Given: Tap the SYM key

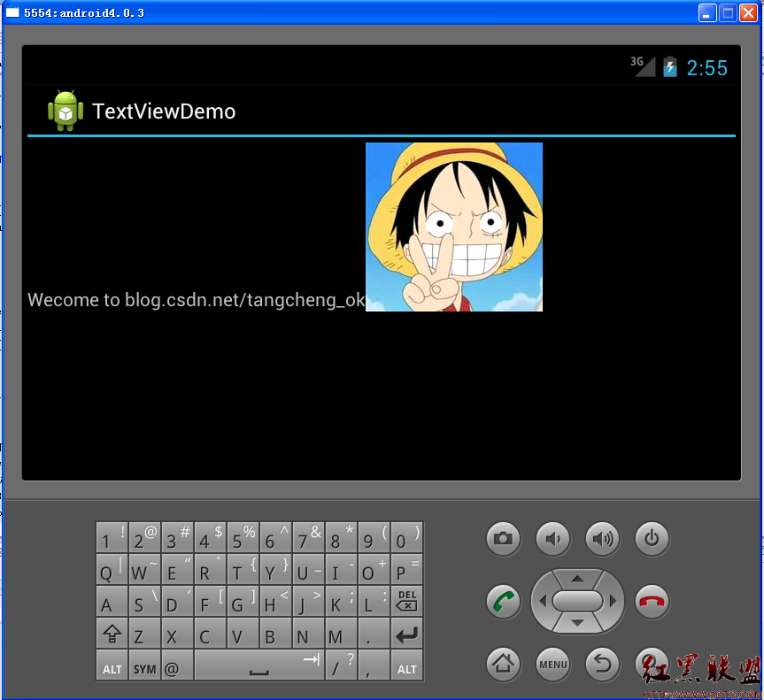Looking at the screenshot, I should 144,665.
